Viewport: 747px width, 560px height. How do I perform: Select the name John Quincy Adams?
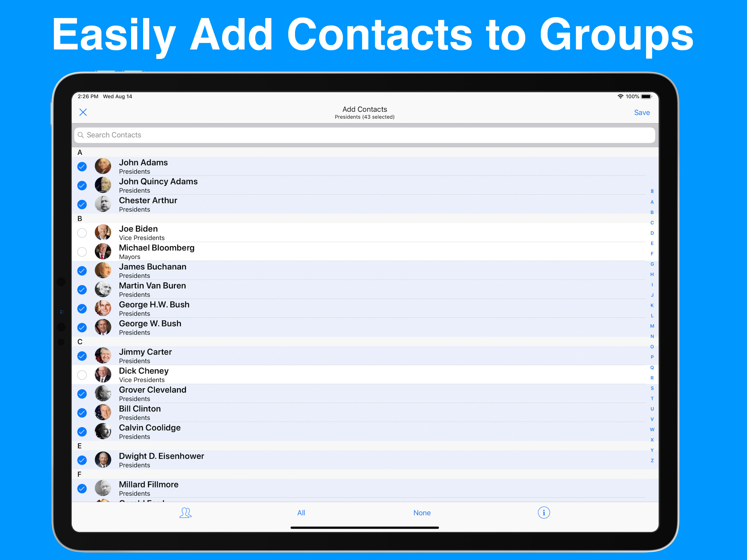click(158, 182)
